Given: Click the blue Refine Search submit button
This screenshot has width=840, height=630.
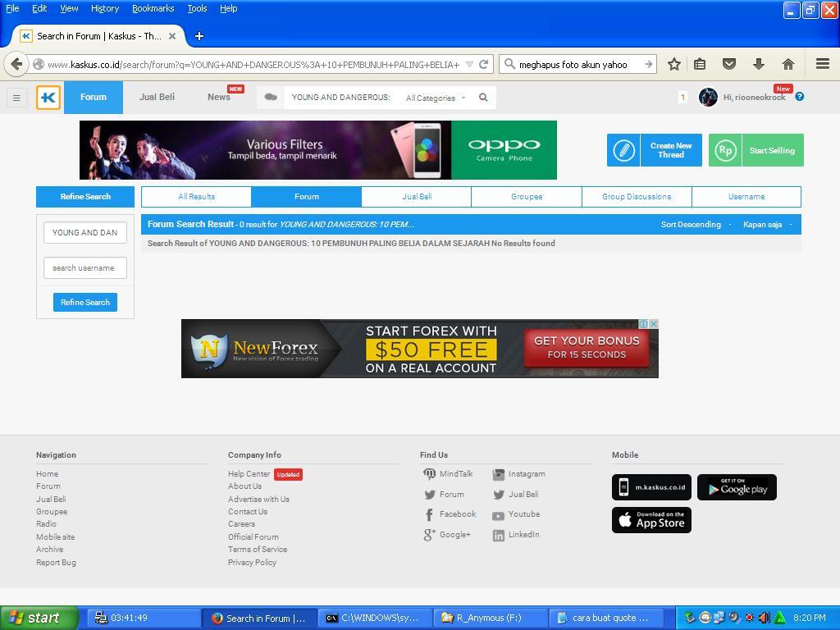Looking at the screenshot, I should [x=85, y=302].
